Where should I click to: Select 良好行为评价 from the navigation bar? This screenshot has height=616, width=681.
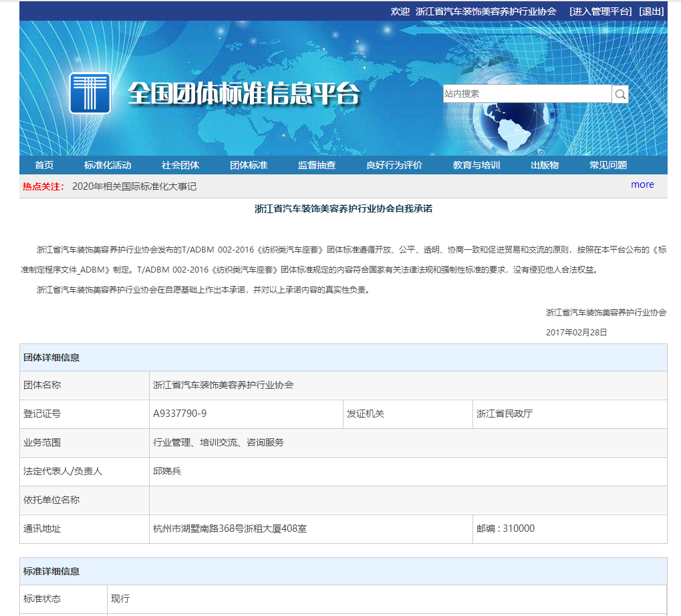[x=396, y=164]
